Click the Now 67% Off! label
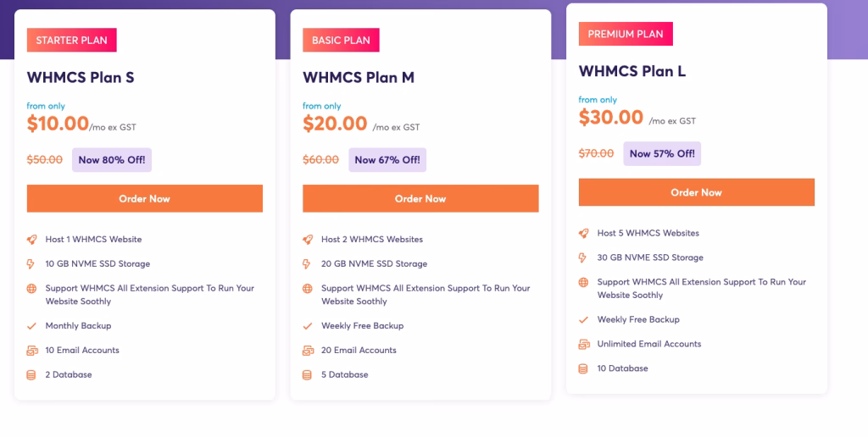868x437 pixels. [387, 160]
